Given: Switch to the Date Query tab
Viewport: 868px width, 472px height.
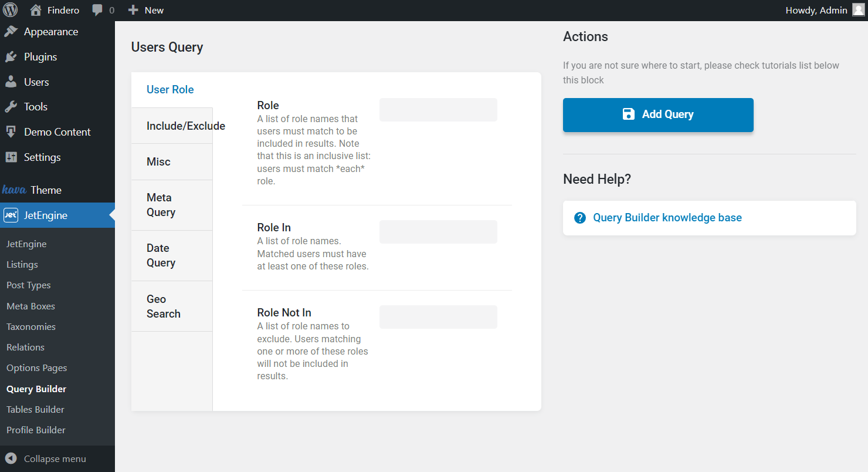Looking at the screenshot, I should (172, 256).
